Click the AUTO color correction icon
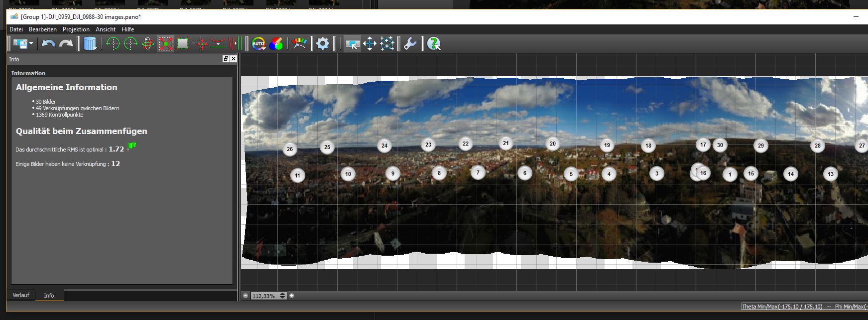The image size is (868, 320). [x=258, y=44]
